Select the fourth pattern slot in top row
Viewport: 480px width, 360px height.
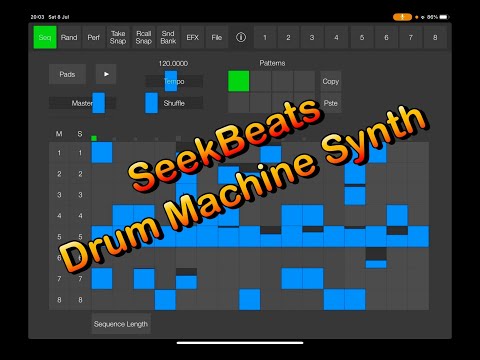304,81
